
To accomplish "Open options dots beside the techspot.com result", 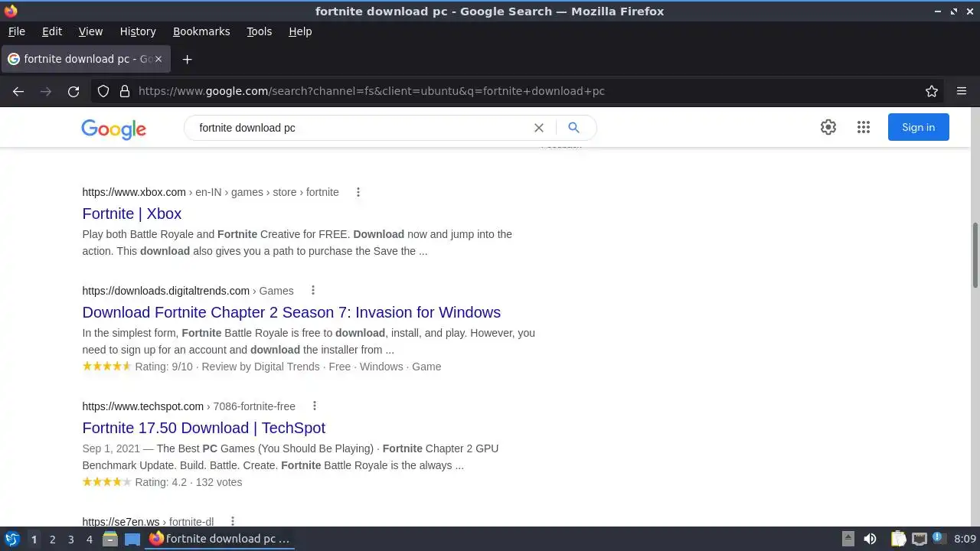I will (314, 406).
